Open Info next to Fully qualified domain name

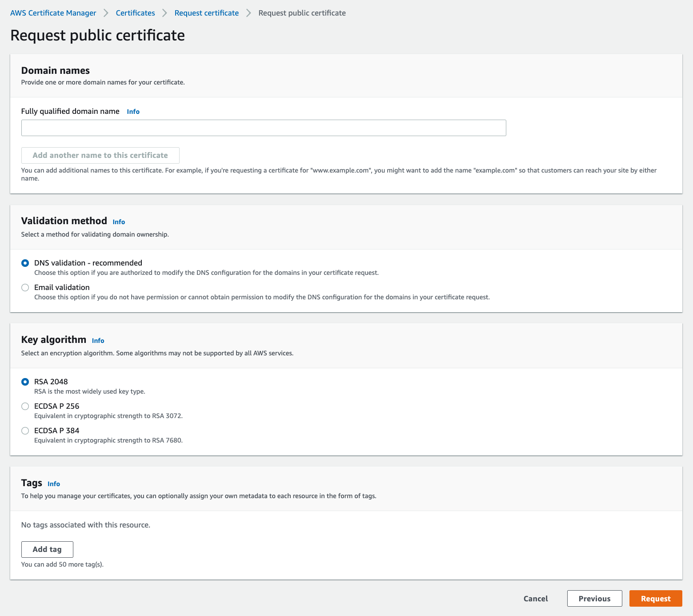[x=133, y=112]
